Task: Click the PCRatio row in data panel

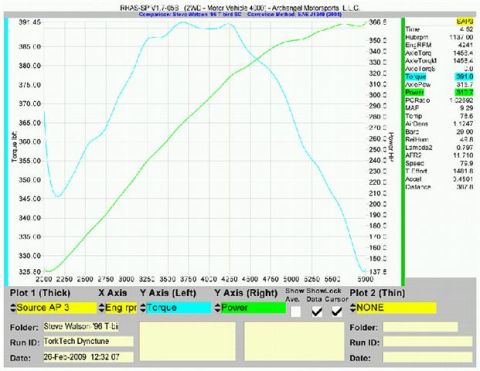Action: 439,100
